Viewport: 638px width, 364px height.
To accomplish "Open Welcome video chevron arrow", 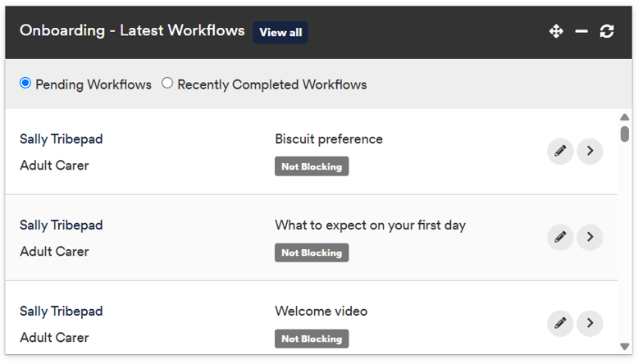I will (x=590, y=323).
